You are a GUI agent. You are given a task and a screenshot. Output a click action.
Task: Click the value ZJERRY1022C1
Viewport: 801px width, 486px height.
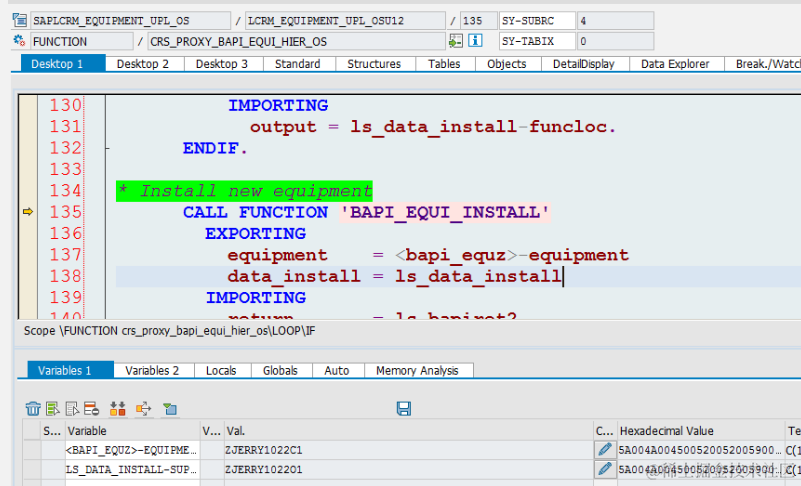click(264, 450)
